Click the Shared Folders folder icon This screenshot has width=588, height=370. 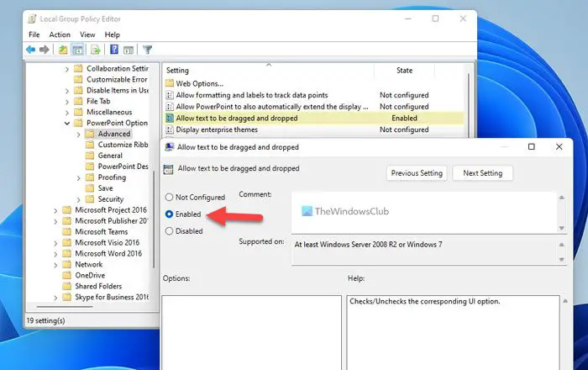[66, 286]
